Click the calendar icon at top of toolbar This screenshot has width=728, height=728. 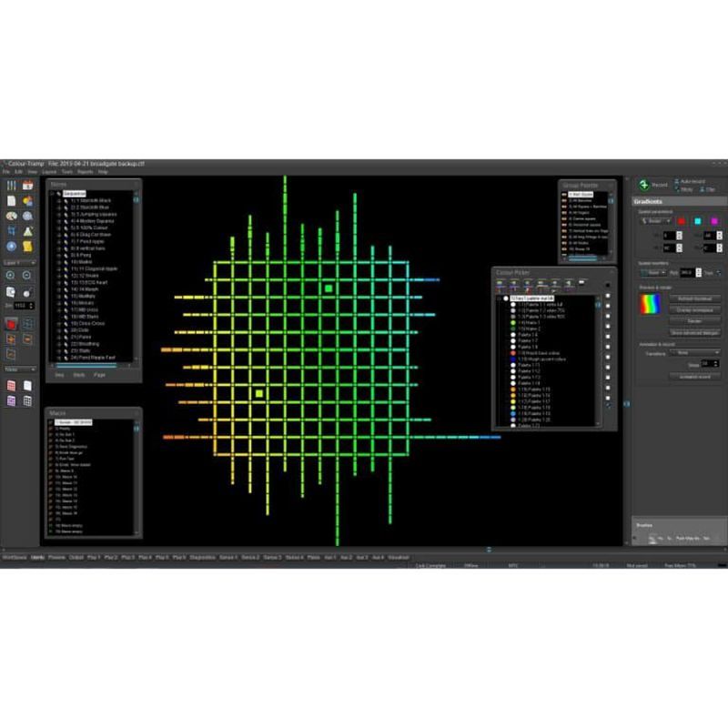27,186
